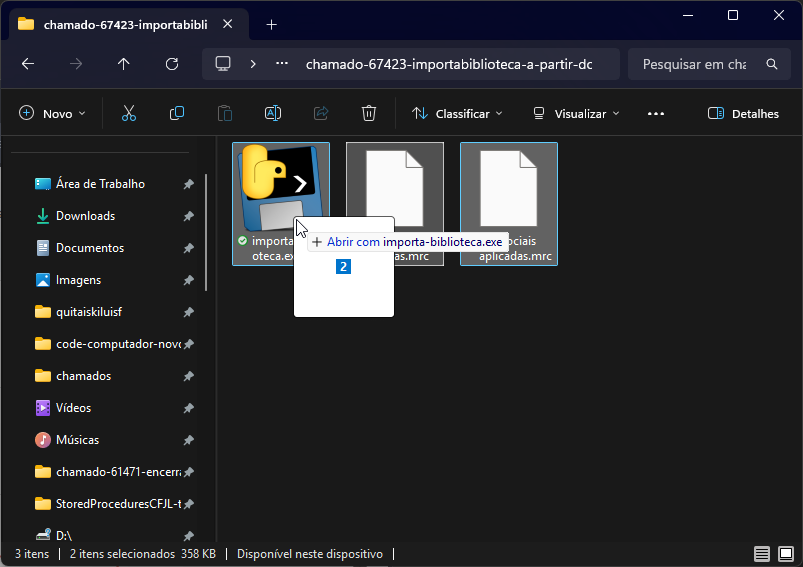Navigate back to previous folder
This screenshot has height=567, width=803.
pyautogui.click(x=28, y=64)
